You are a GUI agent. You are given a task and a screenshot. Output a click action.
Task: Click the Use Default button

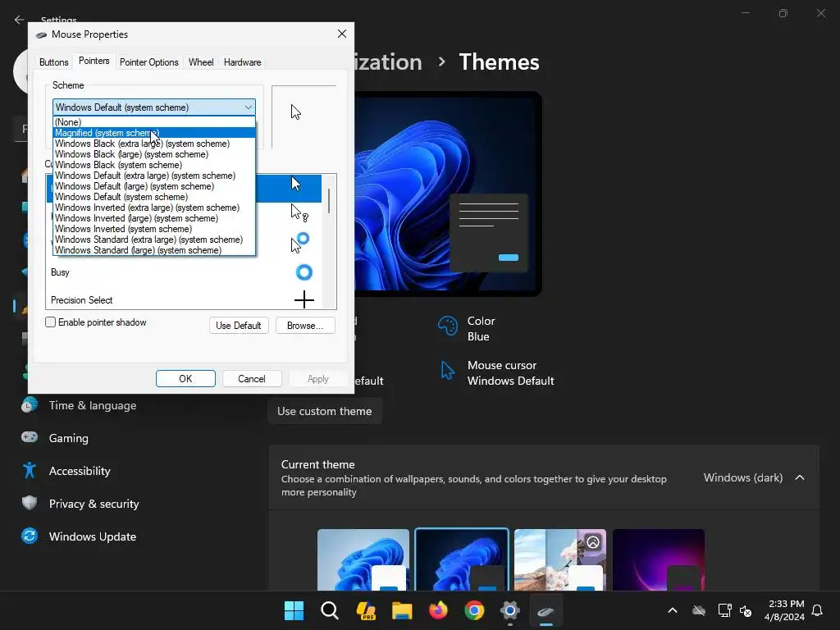(x=239, y=325)
